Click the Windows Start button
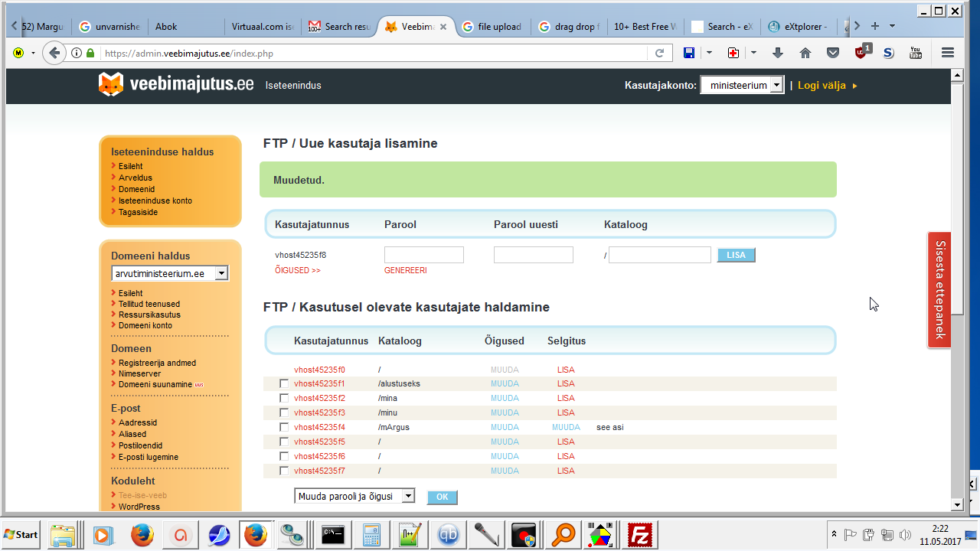This screenshot has width=980, height=551. click(x=21, y=534)
